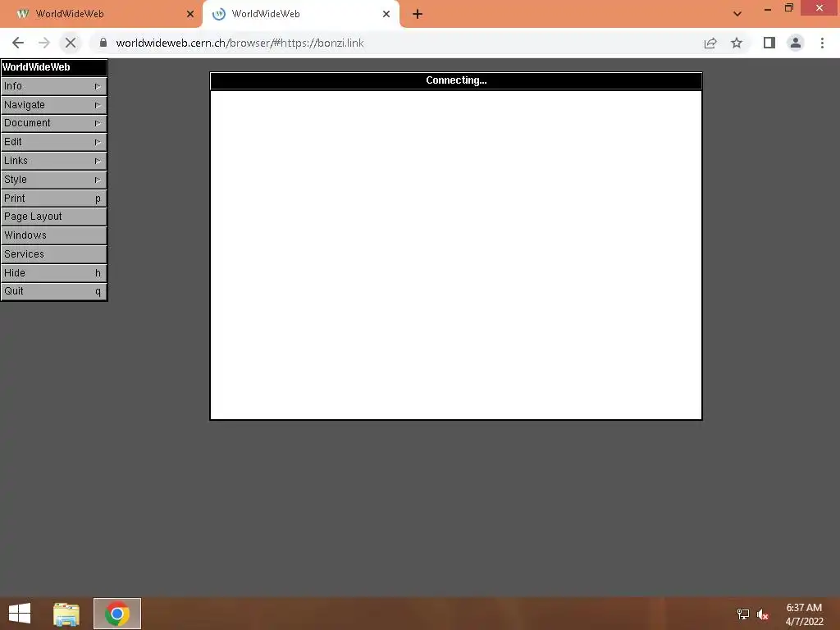Open Chrome's three-dot menu

(x=822, y=43)
